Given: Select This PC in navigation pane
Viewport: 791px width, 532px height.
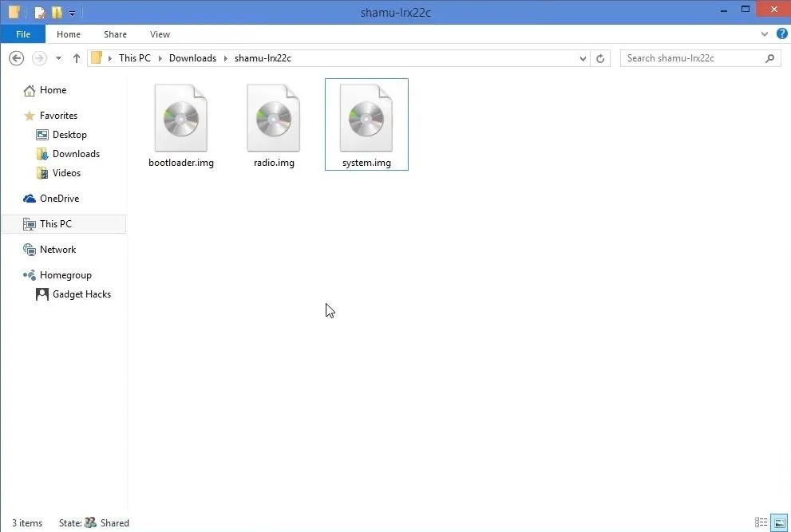Looking at the screenshot, I should pyautogui.click(x=64, y=224).
